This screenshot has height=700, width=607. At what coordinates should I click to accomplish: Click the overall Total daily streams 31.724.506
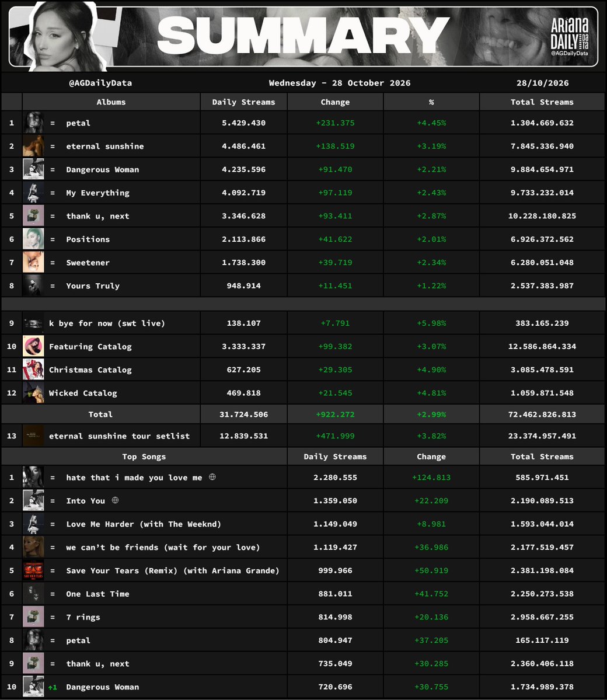click(x=244, y=414)
